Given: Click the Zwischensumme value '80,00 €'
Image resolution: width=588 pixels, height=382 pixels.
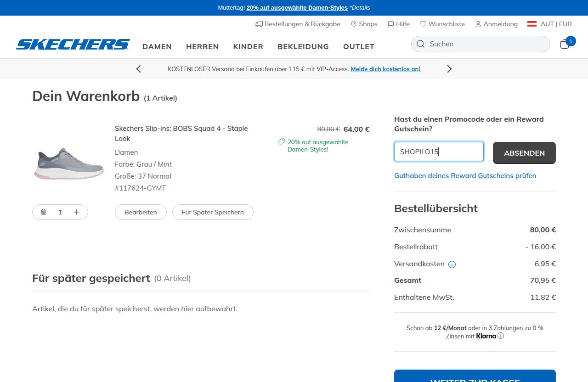Looking at the screenshot, I should [x=543, y=230].
